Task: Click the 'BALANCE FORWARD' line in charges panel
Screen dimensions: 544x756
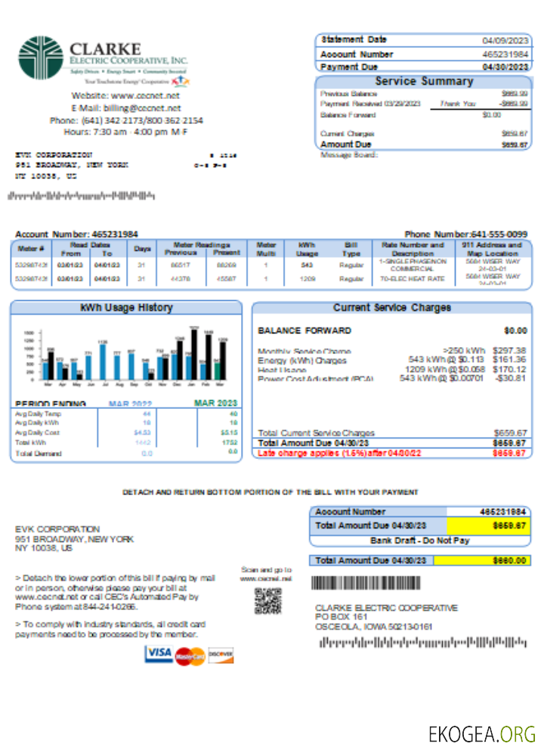Action: pos(392,331)
